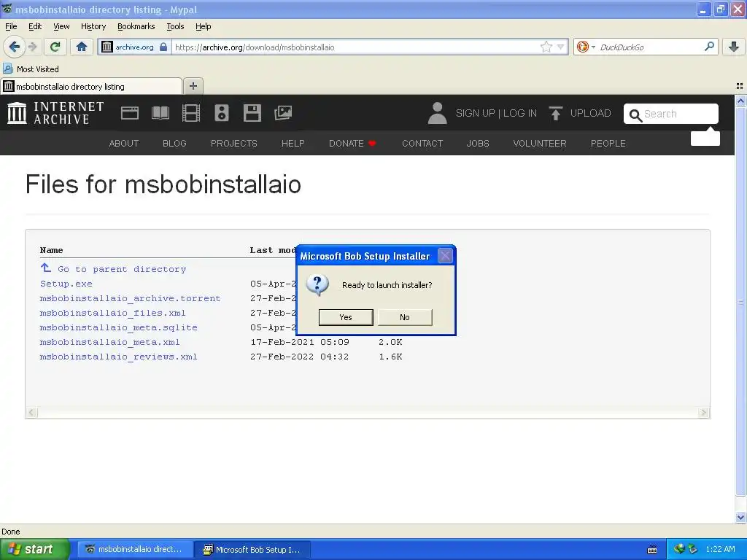747x560 pixels.
Task: Click the browser Back arrow button
Action: (14, 47)
